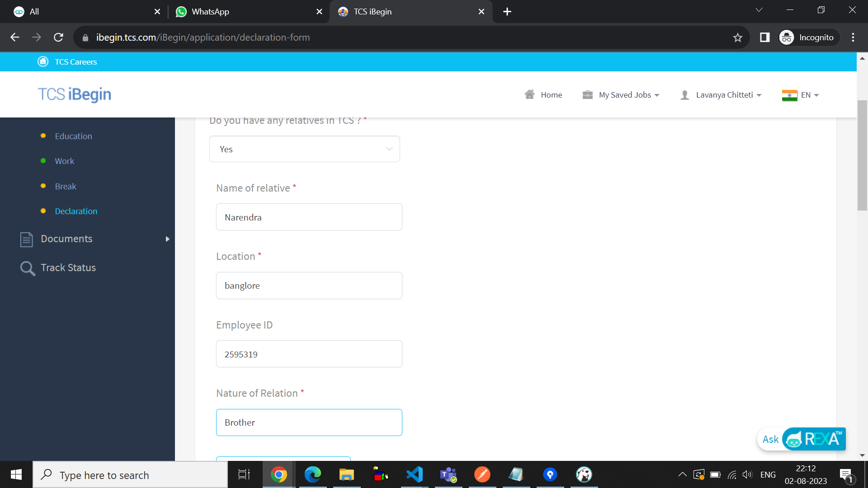Open Postman from taskbar
Viewport: 868px width, 488px height.
(482, 474)
